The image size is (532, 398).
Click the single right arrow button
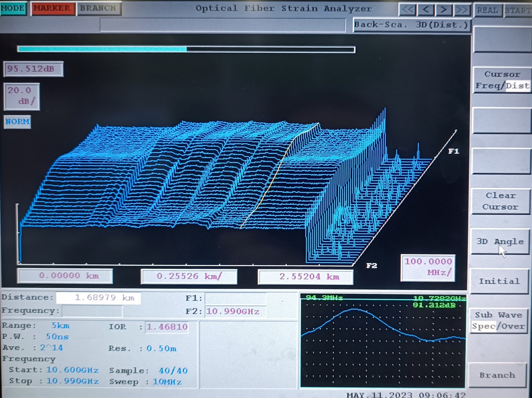click(443, 10)
